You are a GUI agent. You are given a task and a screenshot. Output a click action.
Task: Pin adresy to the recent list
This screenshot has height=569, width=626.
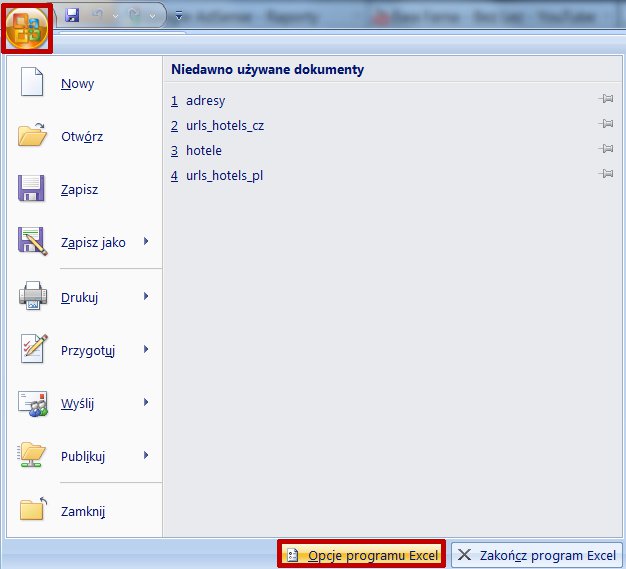point(606,99)
